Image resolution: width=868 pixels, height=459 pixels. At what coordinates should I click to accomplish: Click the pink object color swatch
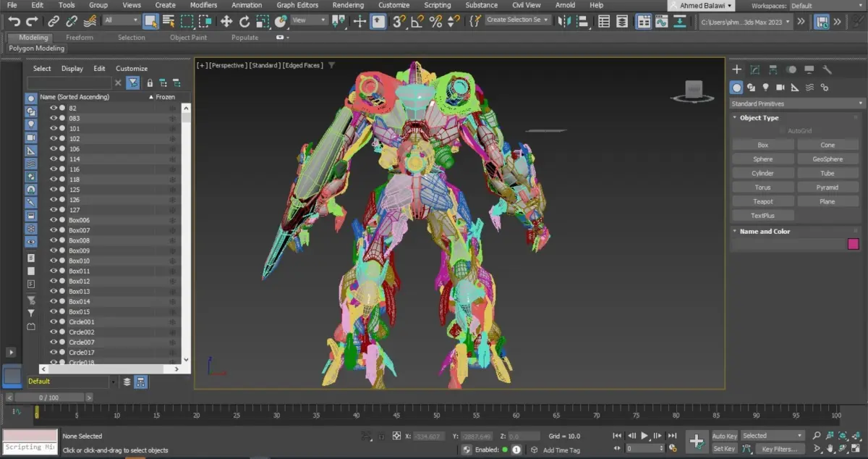pyautogui.click(x=853, y=245)
